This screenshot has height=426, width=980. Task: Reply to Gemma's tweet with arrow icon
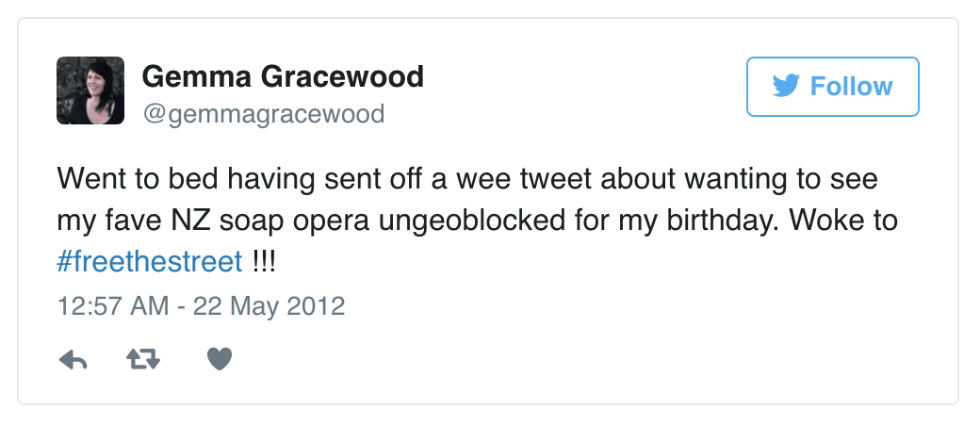pyautogui.click(x=73, y=358)
